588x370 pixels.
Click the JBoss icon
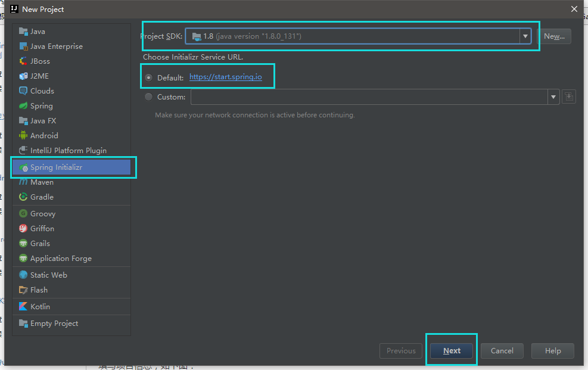click(x=23, y=61)
